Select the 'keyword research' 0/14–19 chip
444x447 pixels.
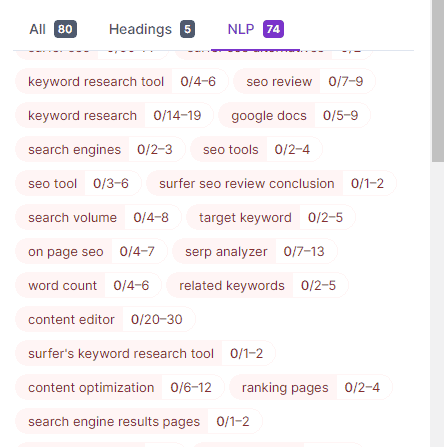pyautogui.click(x=114, y=115)
